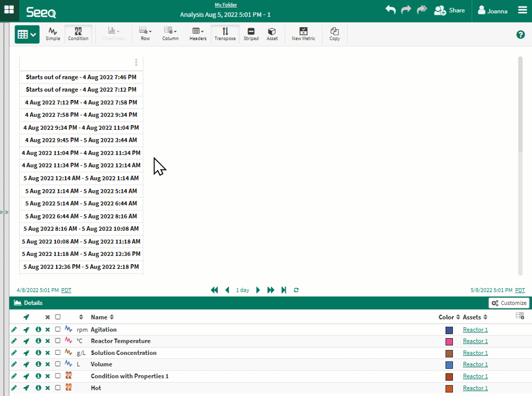Check the checkbox for Solution Concentration
Image resolution: width=532 pixels, height=396 pixels.
[58, 353]
